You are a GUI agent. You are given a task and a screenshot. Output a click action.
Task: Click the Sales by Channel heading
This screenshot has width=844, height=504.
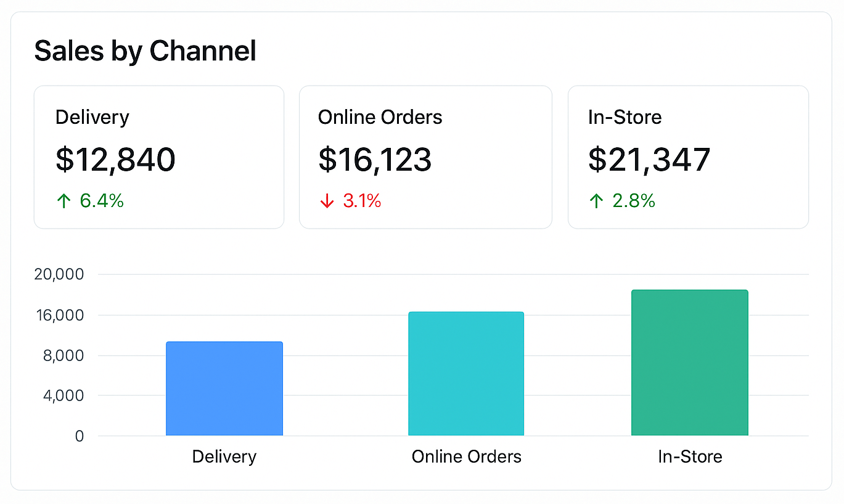tap(145, 51)
